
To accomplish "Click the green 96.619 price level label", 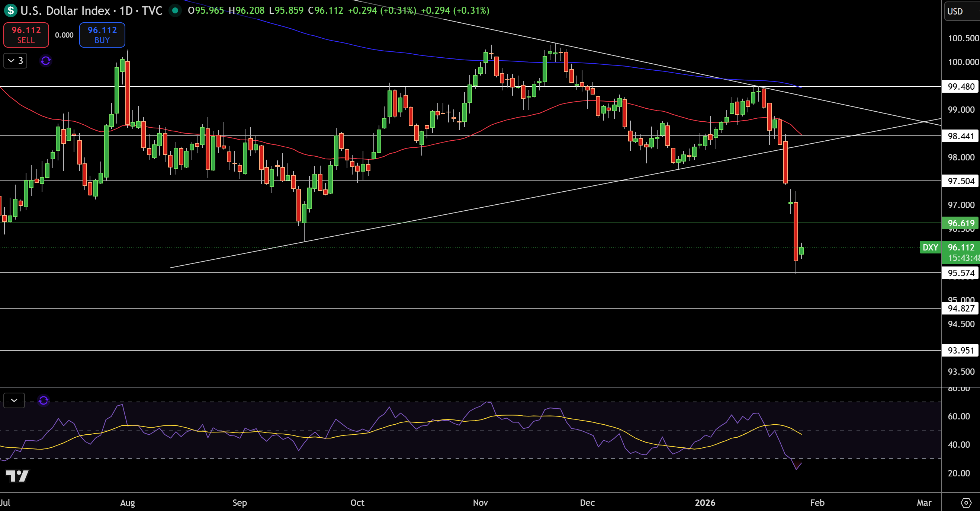I will pyautogui.click(x=961, y=223).
